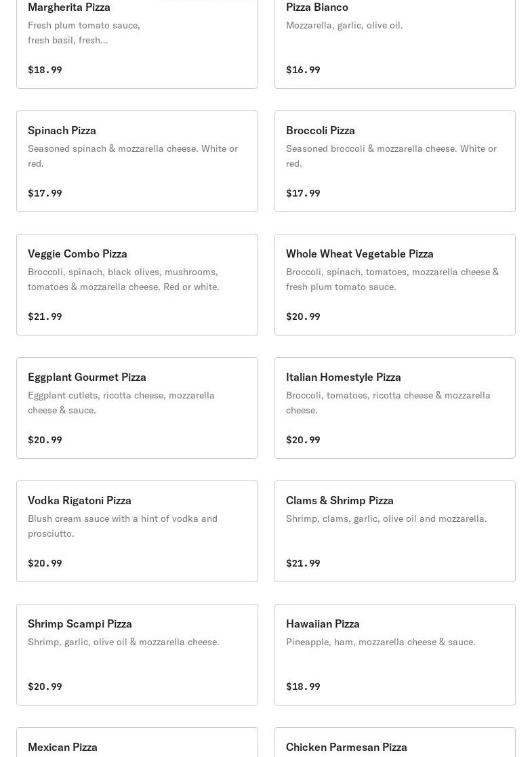Click the $16.99 Pizza Bianco price
The image size is (532, 757).
click(303, 70)
